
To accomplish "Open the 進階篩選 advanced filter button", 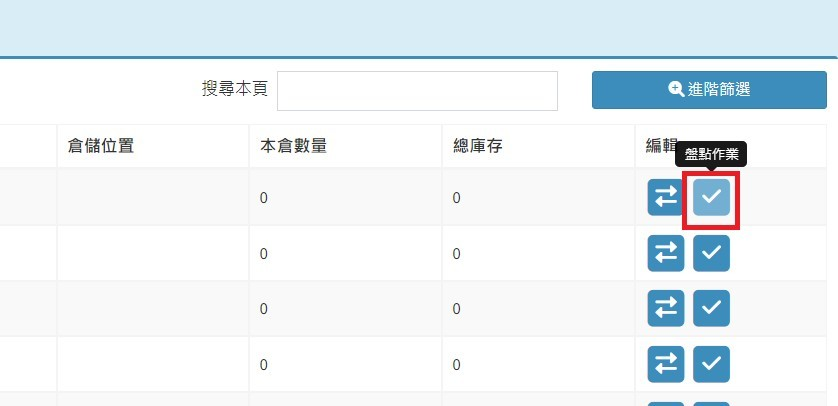I will coord(709,90).
